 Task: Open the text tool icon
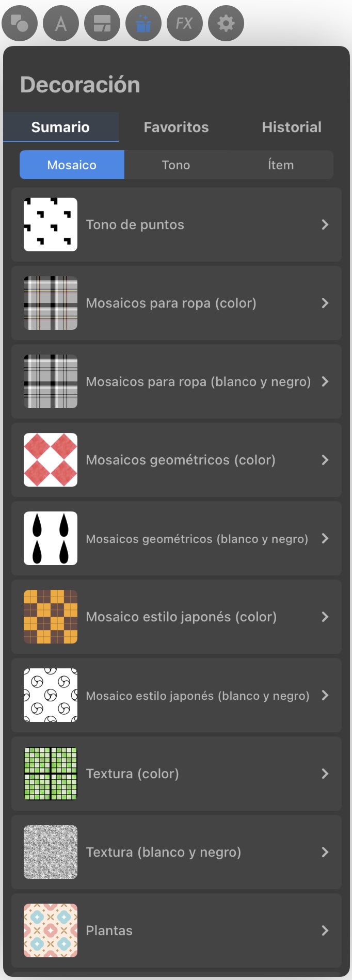(x=61, y=23)
